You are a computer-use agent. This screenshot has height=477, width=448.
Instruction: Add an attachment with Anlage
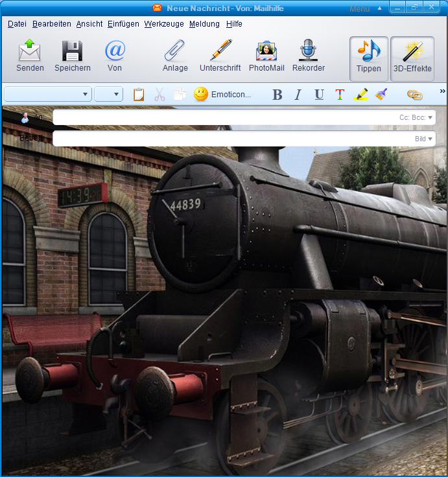(175, 56)
